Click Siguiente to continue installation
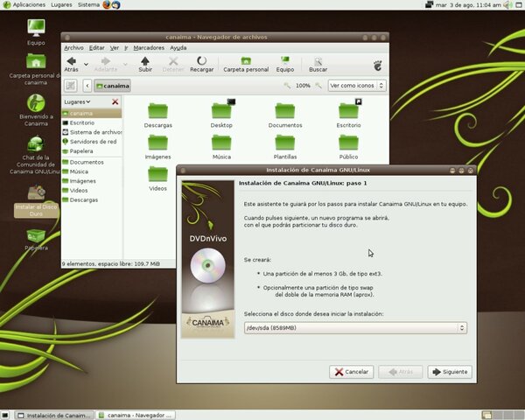Screen dimensions: 525x420 pyautogui.click(x=450, y=372)
